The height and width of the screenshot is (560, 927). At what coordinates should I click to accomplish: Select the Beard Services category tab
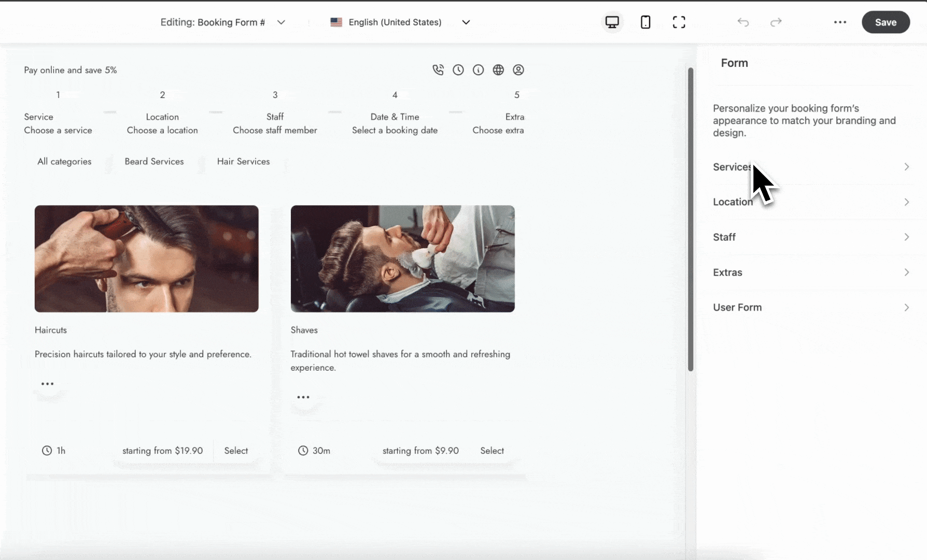click(x=154, y=162)
